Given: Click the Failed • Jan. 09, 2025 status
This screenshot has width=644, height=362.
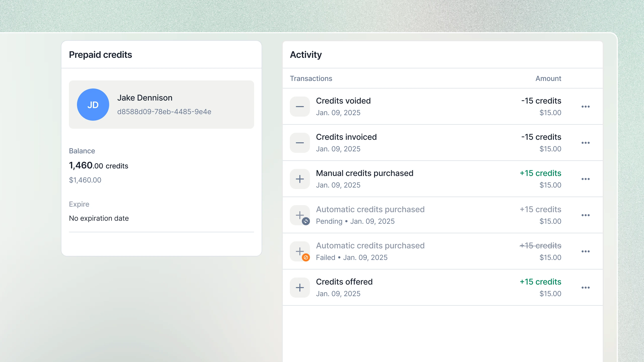Looking at the screenshot, I should coord(352,257).
